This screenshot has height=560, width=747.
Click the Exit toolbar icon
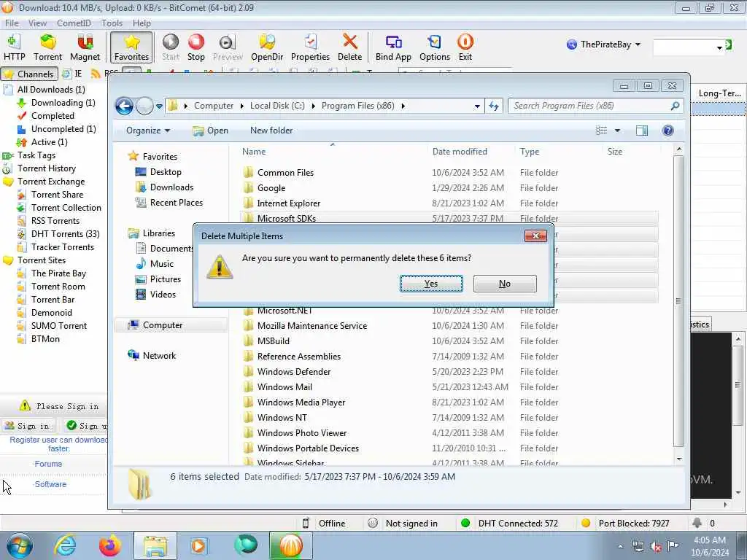tap(465, 47)
